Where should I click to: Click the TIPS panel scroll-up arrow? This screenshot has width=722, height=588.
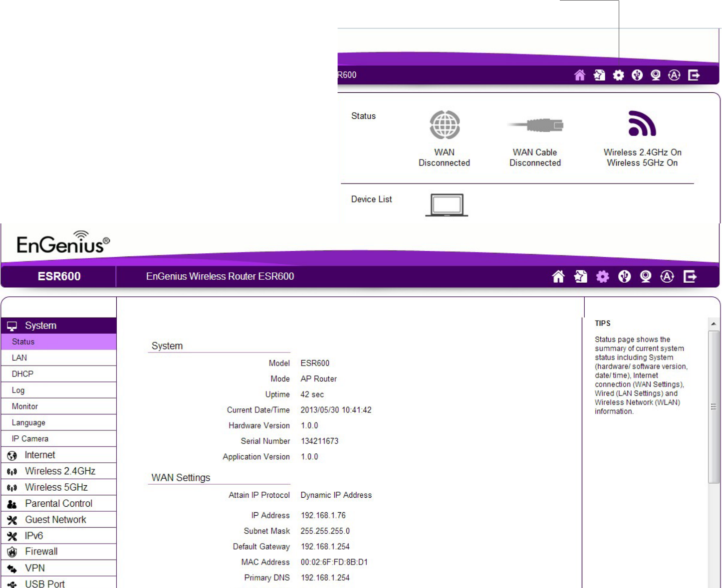[714, 324]
